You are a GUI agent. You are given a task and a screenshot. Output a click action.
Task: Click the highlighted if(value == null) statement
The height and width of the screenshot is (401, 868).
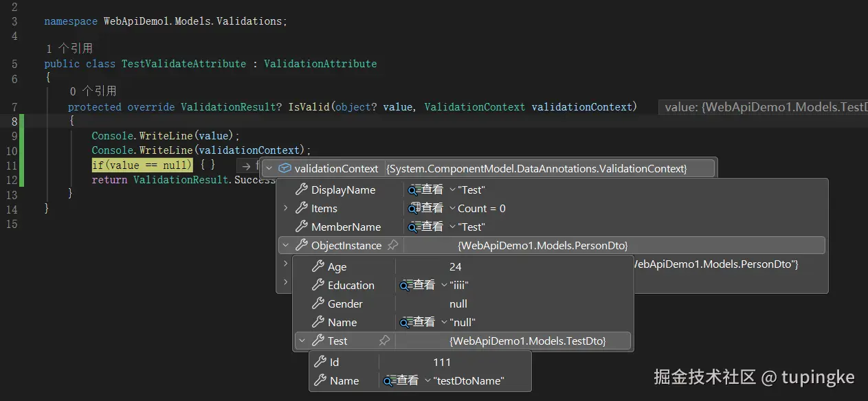[142, 165]
